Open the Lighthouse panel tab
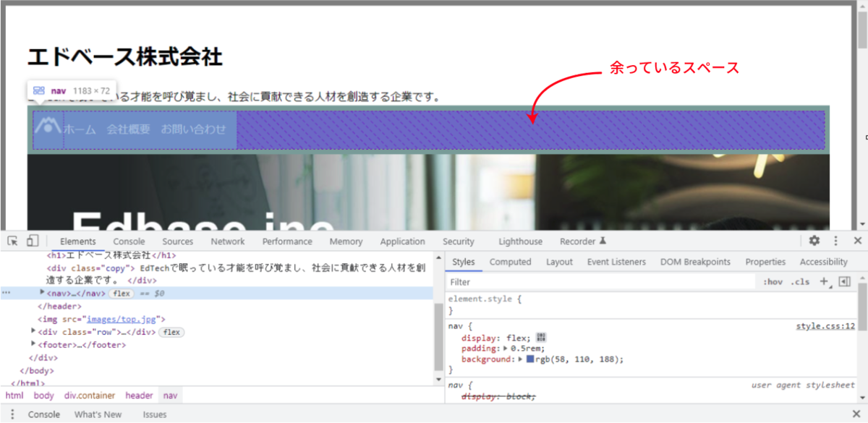868x423 pixels. click(520, 242)
